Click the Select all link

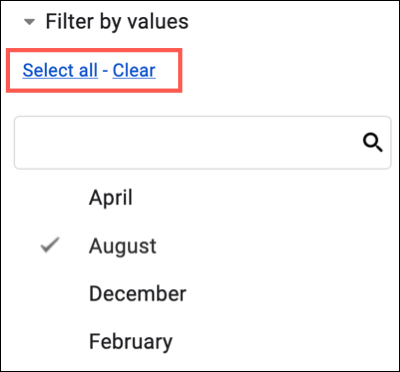[60, 70]
